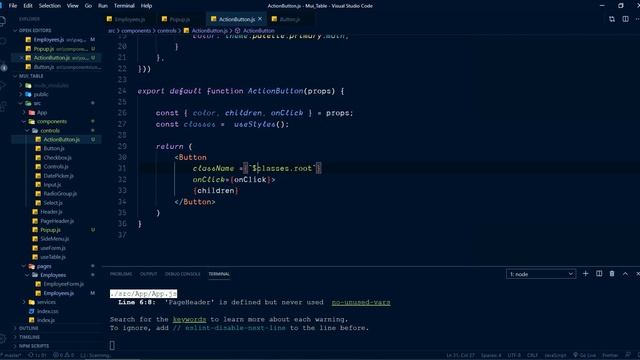640x360 pixels.
Task: Expand the OUTLINE section
Action: point(29,328)
